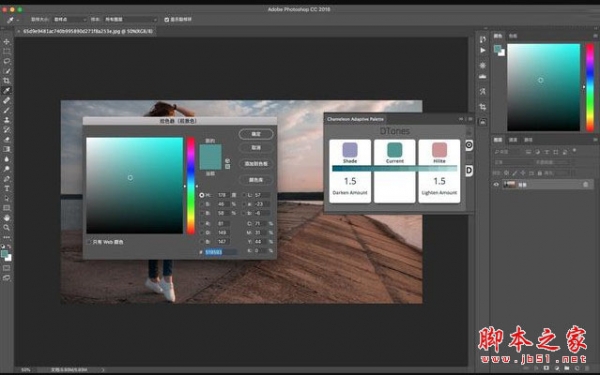Select the R red radio button
The width and height of the screenshot is (600, 375).
pyautogui.click(x=202, y=223)
